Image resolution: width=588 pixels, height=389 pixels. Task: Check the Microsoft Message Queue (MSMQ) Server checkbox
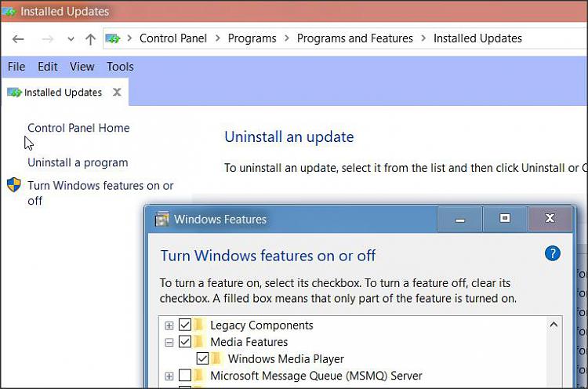(x=185, y=375)
